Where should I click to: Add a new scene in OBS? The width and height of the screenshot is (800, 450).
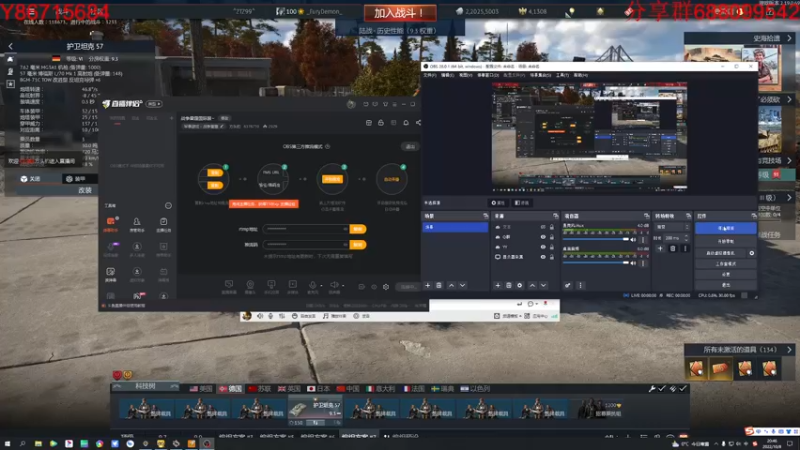tap(428, 285)
